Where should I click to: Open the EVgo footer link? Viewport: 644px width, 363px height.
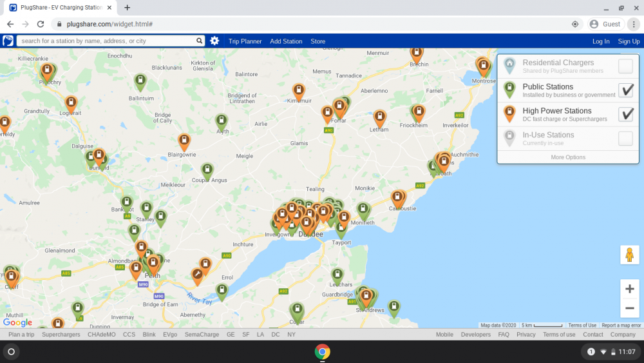click(x=170, y=334)
